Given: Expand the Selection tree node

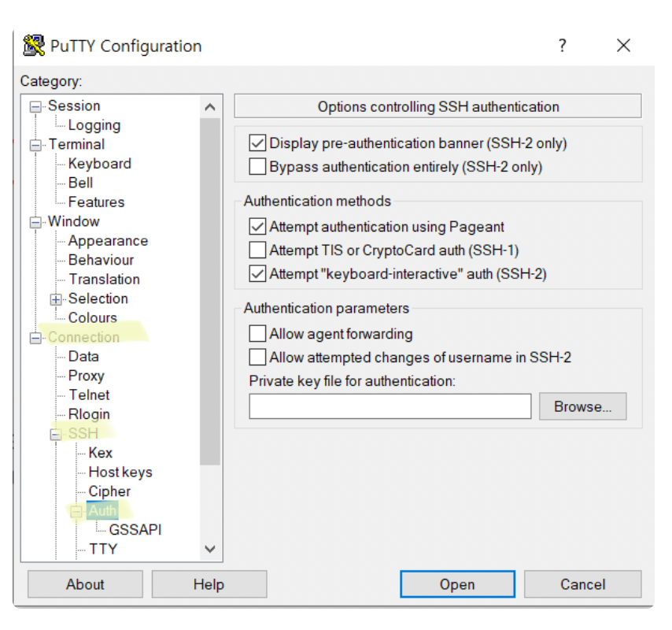Looking at the screenshot, I should (x=56, y=299).
